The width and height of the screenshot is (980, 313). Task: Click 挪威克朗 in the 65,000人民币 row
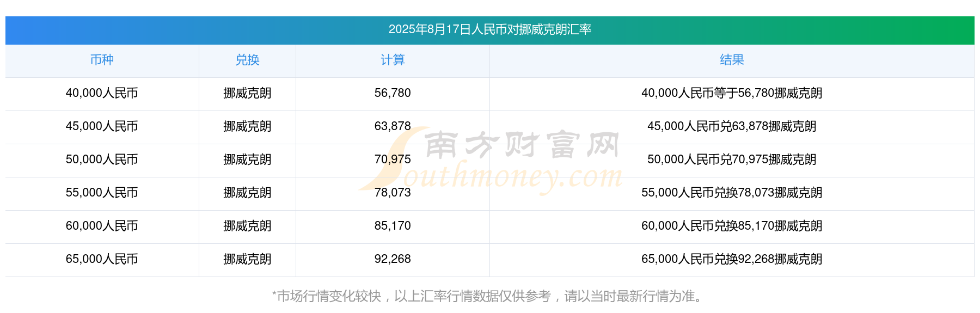point(247,259)
